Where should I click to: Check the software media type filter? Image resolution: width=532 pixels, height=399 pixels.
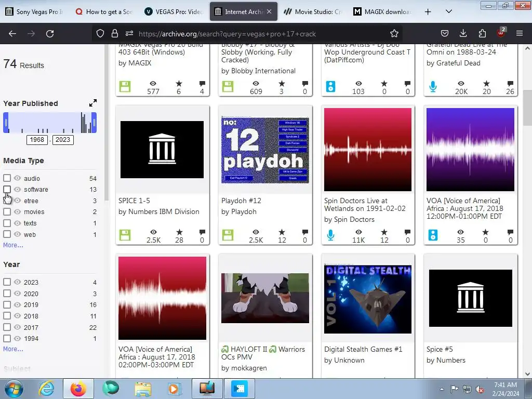pyautogui.click(x=7, y=189)
